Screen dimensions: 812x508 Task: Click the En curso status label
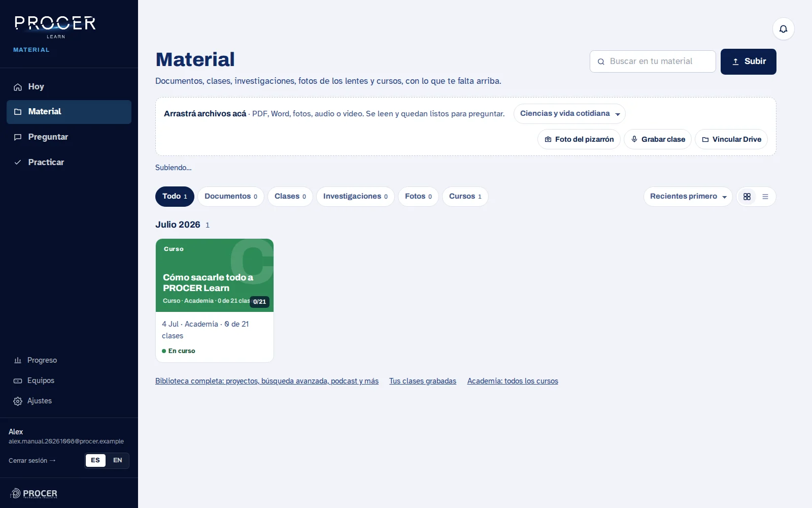coord(179,351)
